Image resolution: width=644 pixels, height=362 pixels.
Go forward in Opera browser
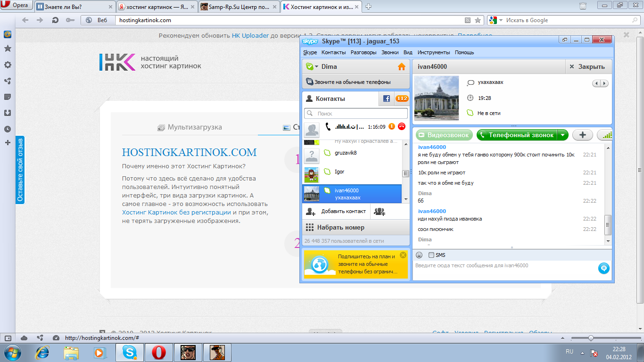pos(40,20)
